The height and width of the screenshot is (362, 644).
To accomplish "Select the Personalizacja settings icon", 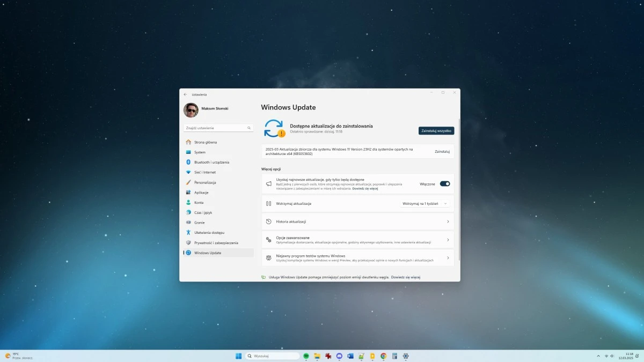I will click(189, 182).
